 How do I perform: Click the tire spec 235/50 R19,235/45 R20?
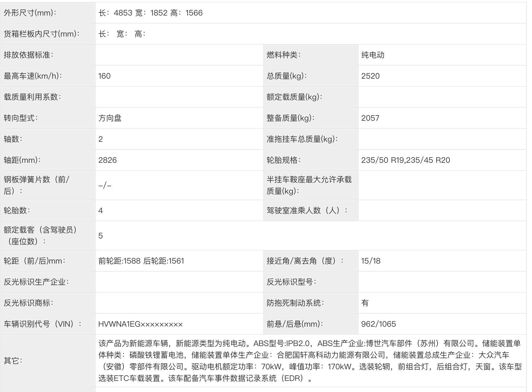405,160
